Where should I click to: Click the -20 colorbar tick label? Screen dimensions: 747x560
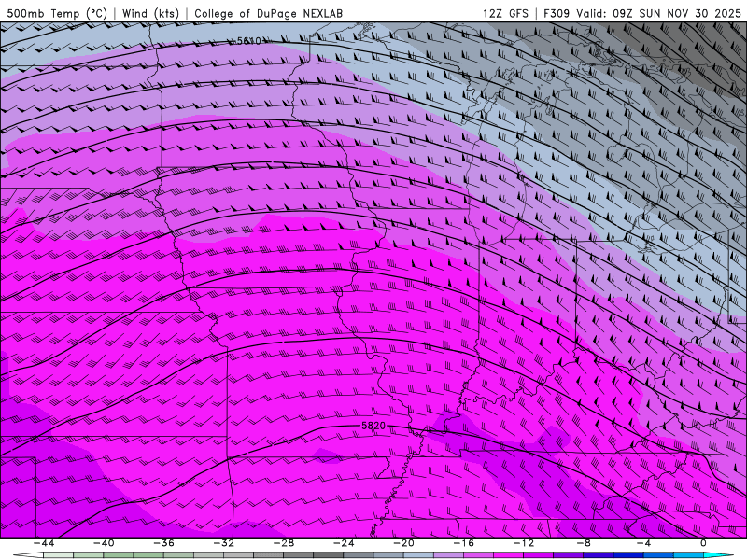[x=404, y=543]
